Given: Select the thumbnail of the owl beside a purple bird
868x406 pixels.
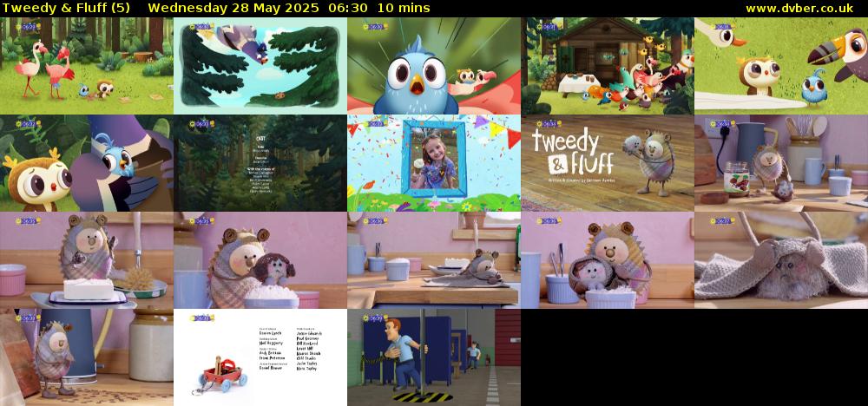Looking at the screenshot, I should click(87, 163).
